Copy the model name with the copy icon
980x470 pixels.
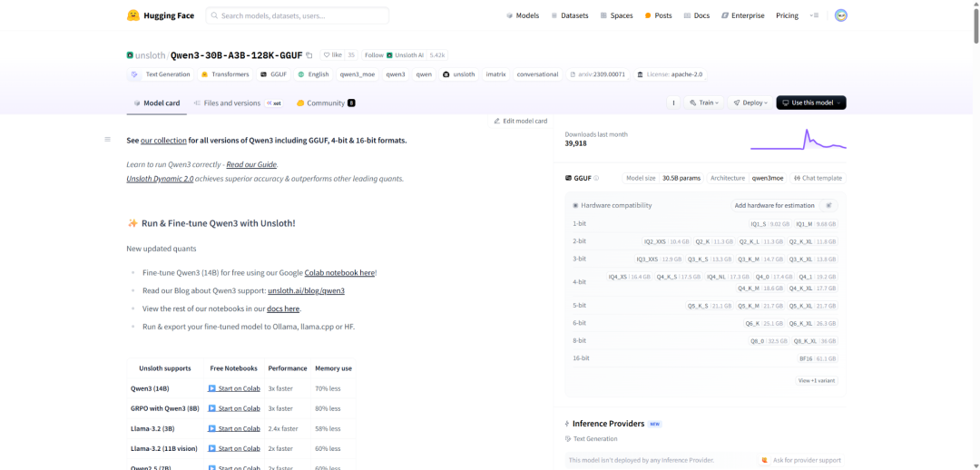(309, 55)
